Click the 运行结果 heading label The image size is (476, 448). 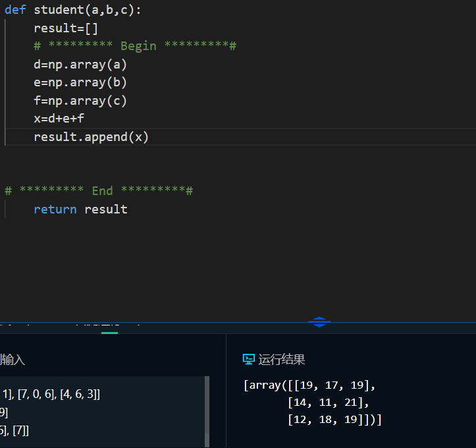point(281,359)
